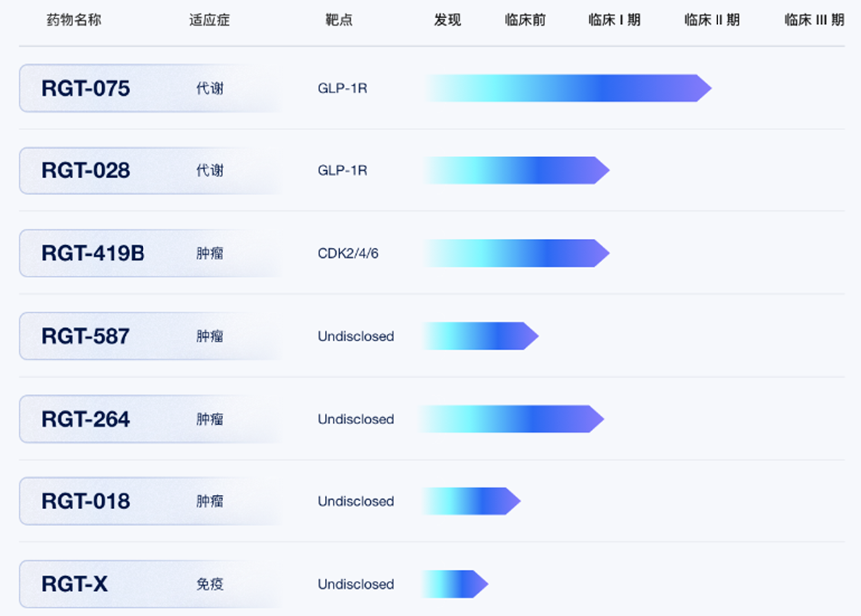This screenshot has height=616, width=861.
Task: Click the GLP-1R target in RGT-075 row
Action: click(342, 89)
